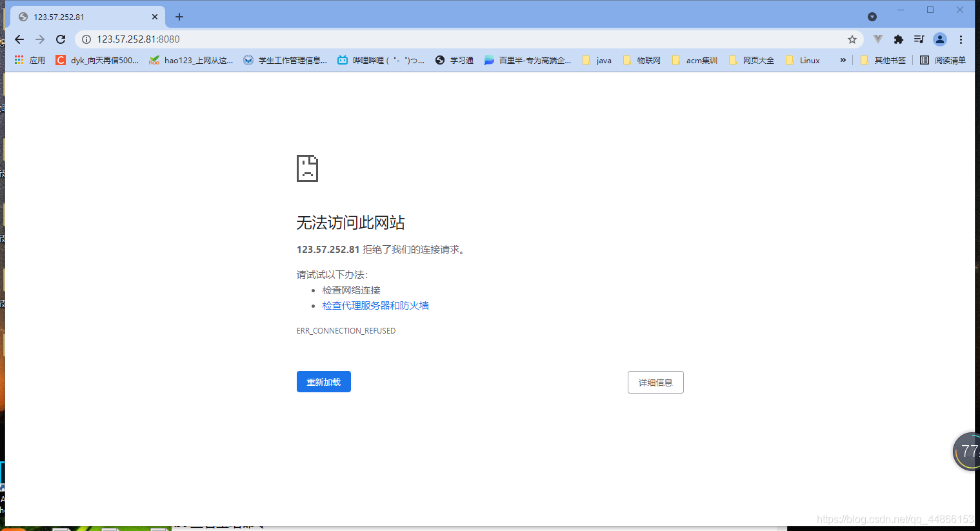Click the 重新加载 reload button

pyautogui.click(x=324, y=382)
